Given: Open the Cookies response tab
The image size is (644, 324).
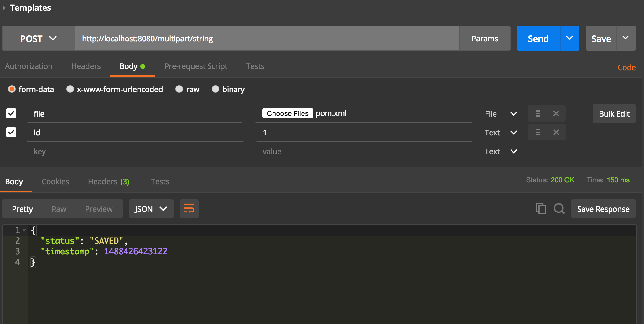Looking at the screenshot, I should pyautogui.click(x=55, y=181).
